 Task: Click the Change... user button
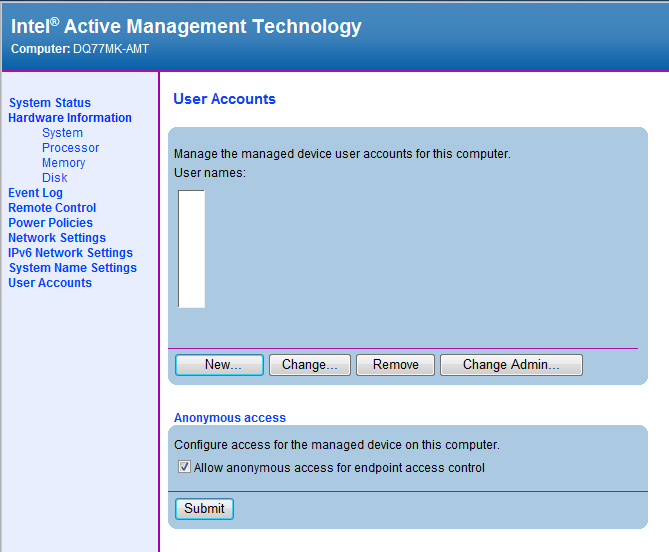coord(310,365)
